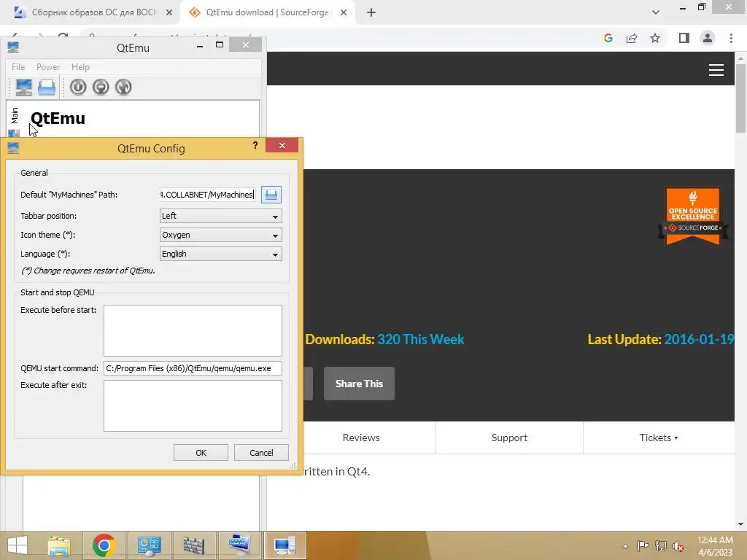Click the Last Update date link

point(698,340)
